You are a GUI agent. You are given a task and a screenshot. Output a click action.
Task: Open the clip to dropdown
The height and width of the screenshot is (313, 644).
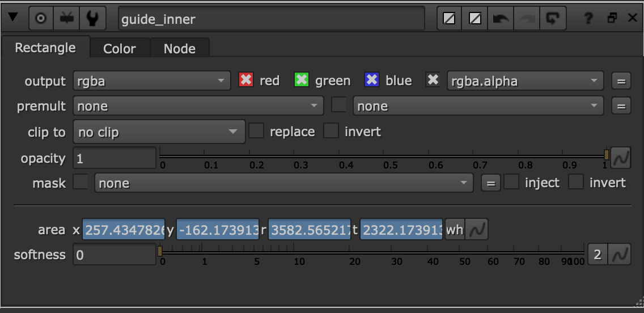coord(159,132)
